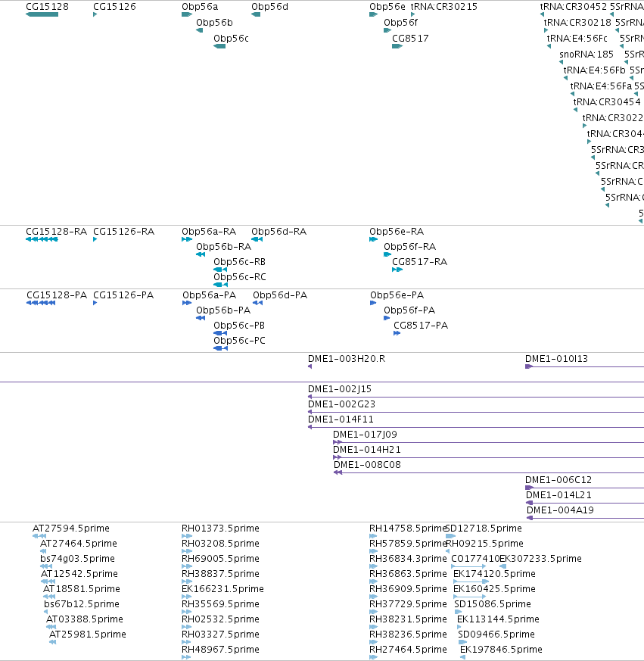Screen dimensions: 644x661
Task: Click the tRNA:CR30454 label
Action: pos(606,102)
